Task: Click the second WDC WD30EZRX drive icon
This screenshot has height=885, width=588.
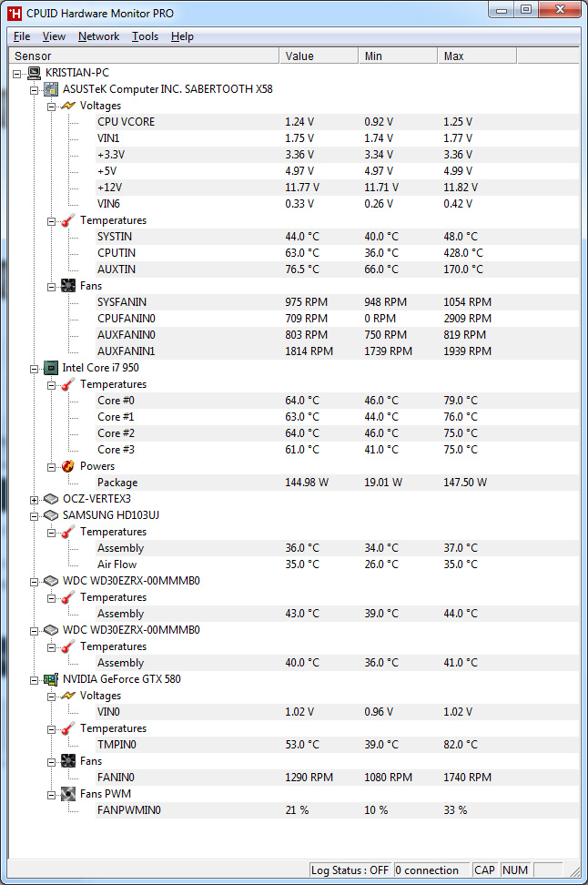Action: [51, 630]
